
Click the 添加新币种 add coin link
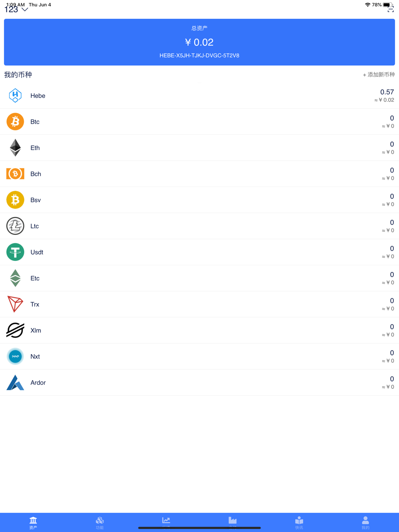tap(378, 75)
